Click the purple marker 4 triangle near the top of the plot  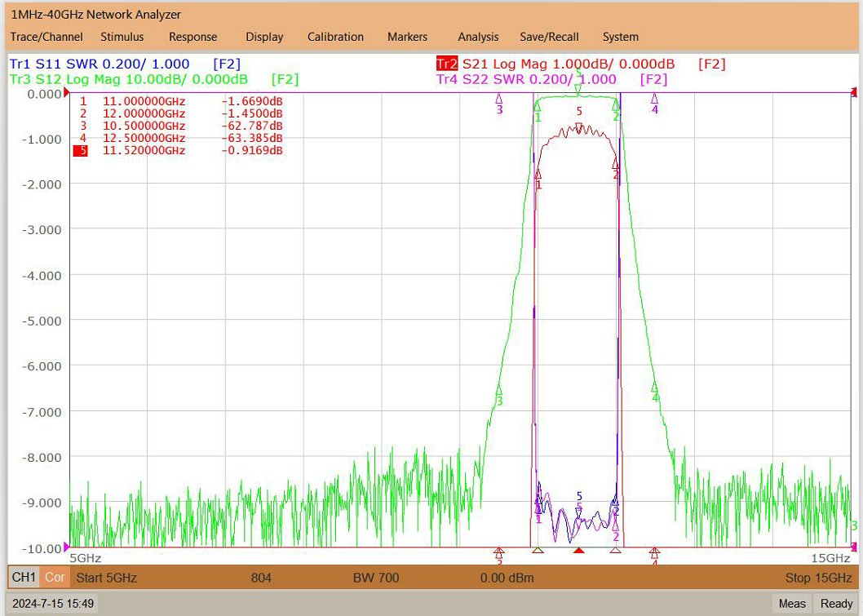pos(654,99)
